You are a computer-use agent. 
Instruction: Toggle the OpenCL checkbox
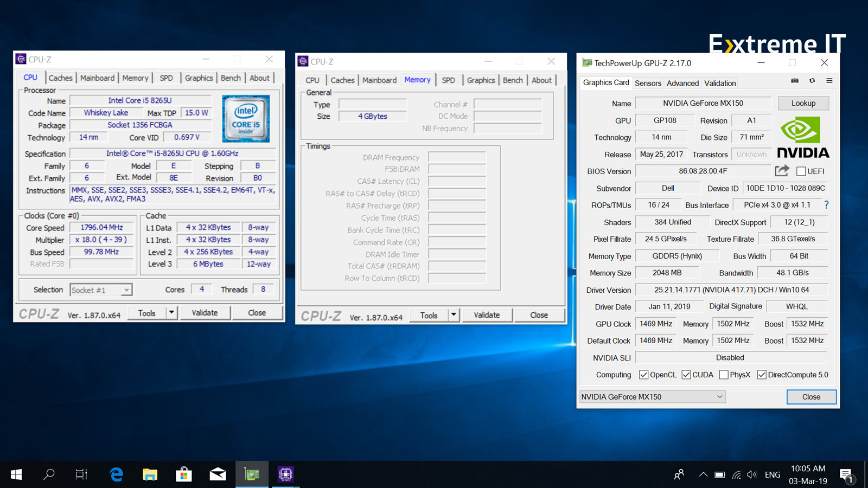(644, 375)
